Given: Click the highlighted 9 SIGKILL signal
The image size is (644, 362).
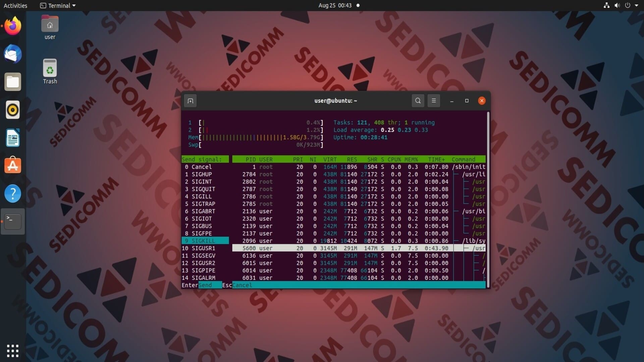Looking at the screenshot, I should 205,241.
